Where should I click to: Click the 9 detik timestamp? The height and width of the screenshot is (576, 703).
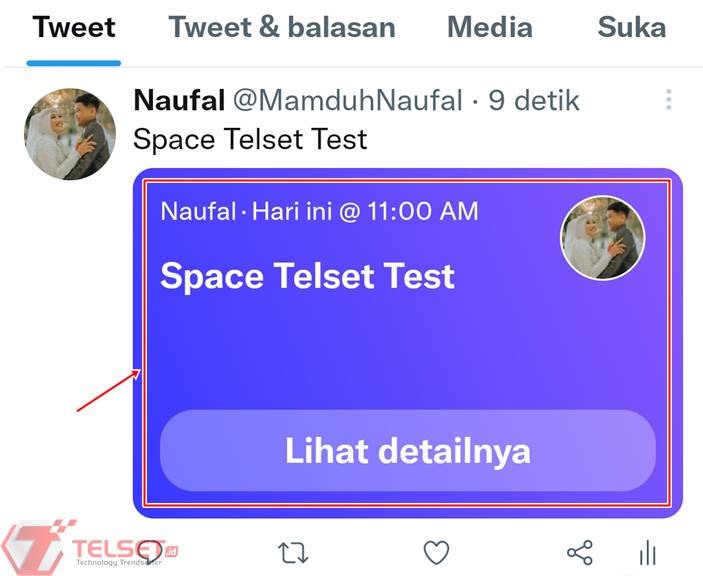pos(534,100)
